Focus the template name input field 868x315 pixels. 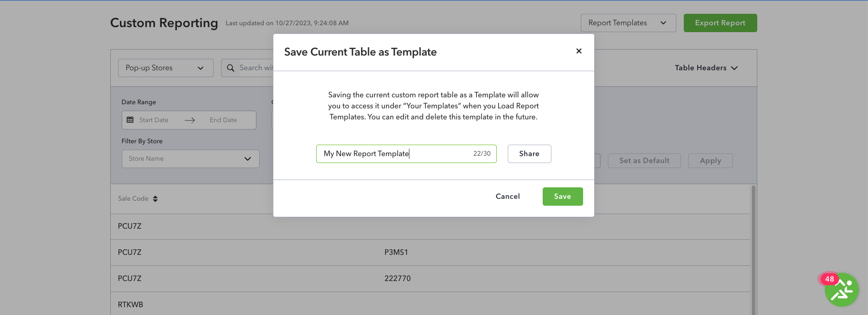coord(406,154)
